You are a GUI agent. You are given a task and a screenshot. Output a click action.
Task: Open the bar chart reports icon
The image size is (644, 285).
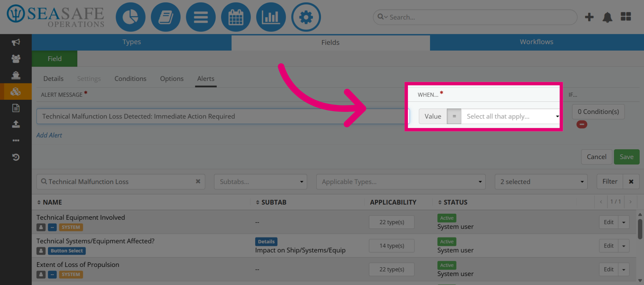tap(271, 17)
